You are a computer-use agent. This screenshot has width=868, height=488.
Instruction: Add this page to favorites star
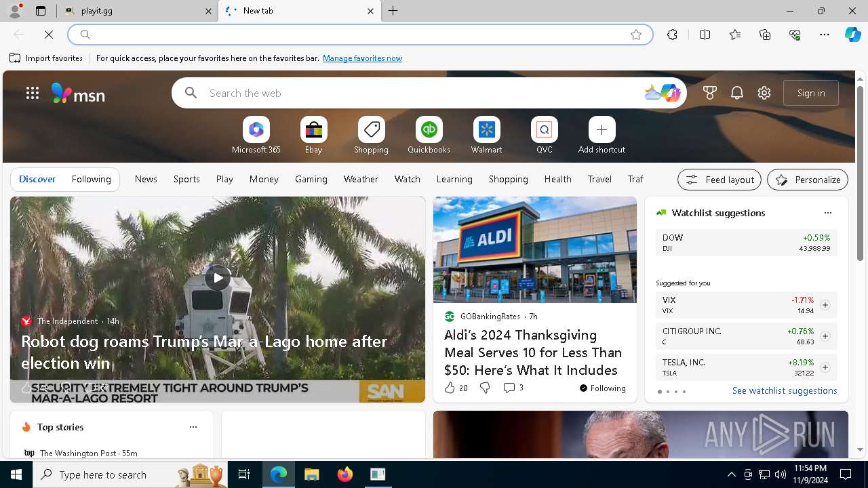click(636, 35)
